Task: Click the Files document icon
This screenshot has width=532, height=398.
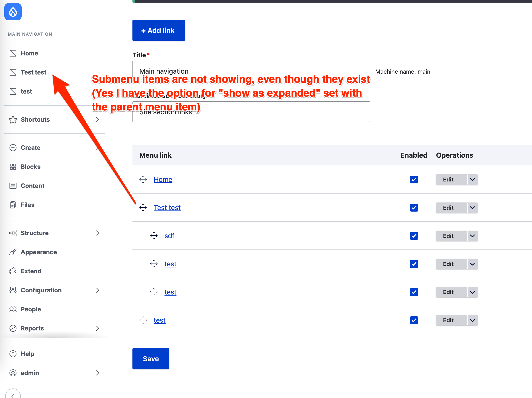Action: pos(13,205)
